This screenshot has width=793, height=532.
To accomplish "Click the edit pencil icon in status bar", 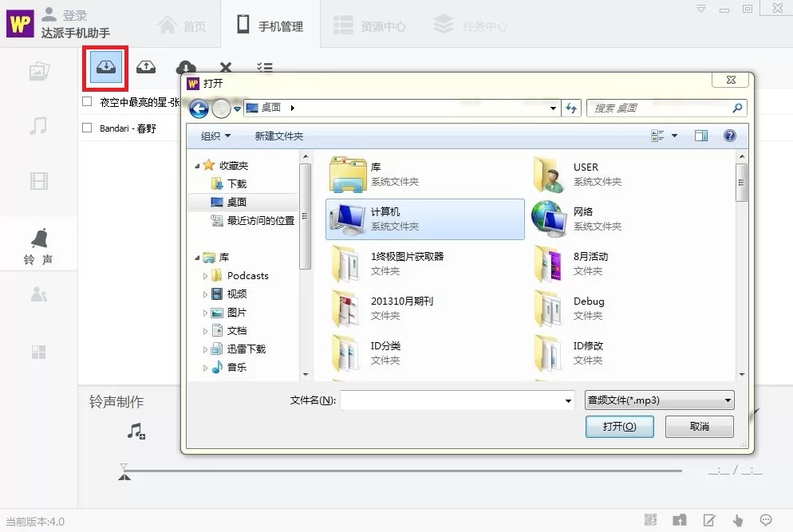I will (x=709, y=520).
